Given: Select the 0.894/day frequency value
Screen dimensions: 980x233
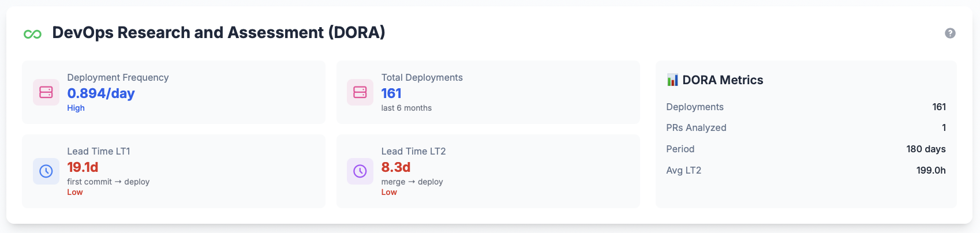Looking at the screenshot, I should 101,93.
